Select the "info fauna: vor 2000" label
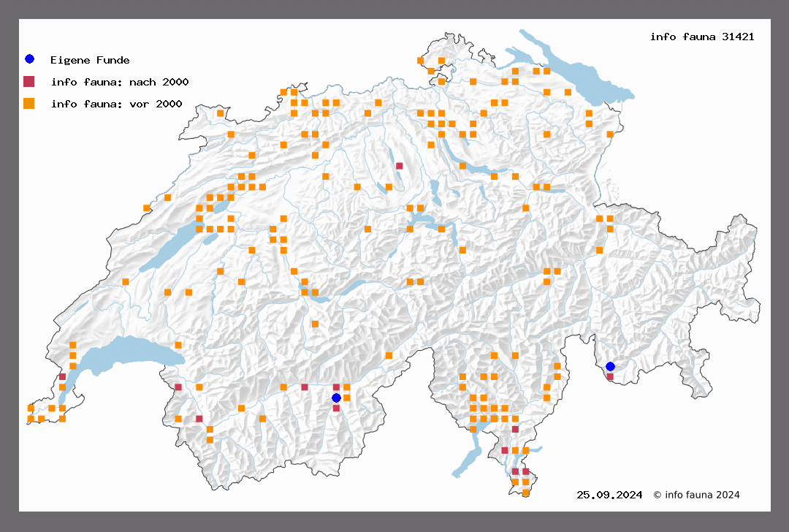Viewport: 789px width, 532px height. 116,104
